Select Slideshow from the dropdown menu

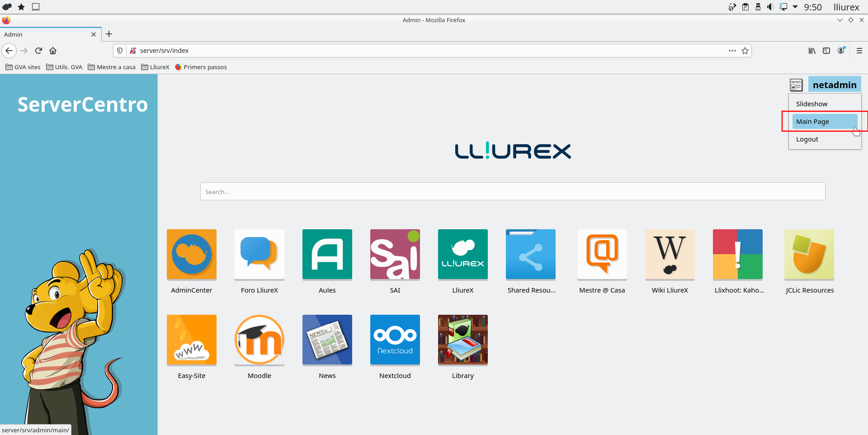[x=811, y=104]
